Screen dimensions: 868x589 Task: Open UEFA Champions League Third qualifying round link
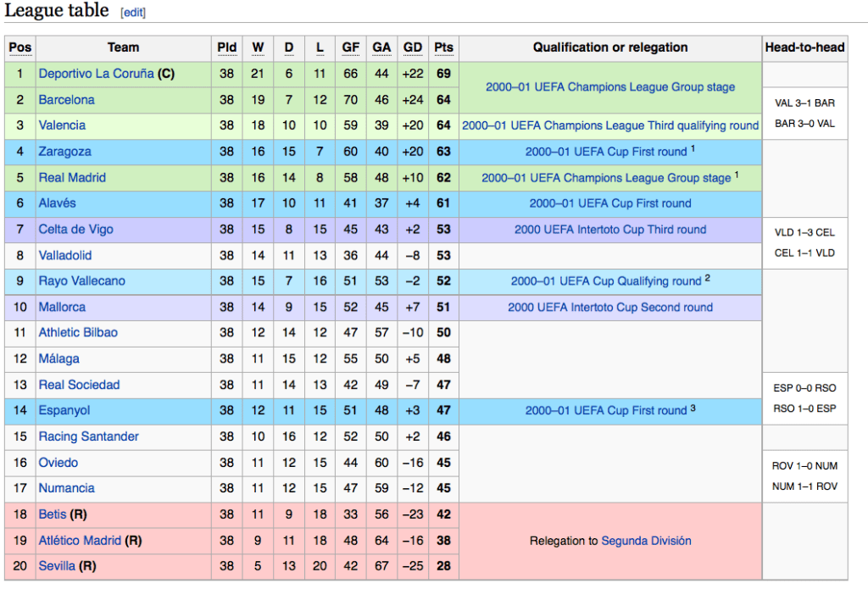tap(609, 125)
